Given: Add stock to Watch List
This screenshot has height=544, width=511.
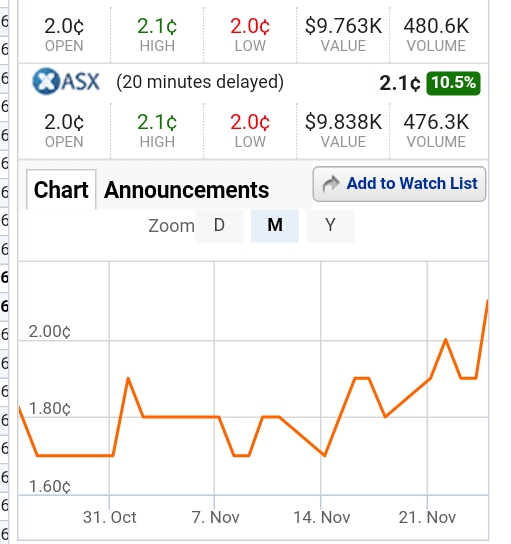Looking at the screenshot, I should 399,184.
